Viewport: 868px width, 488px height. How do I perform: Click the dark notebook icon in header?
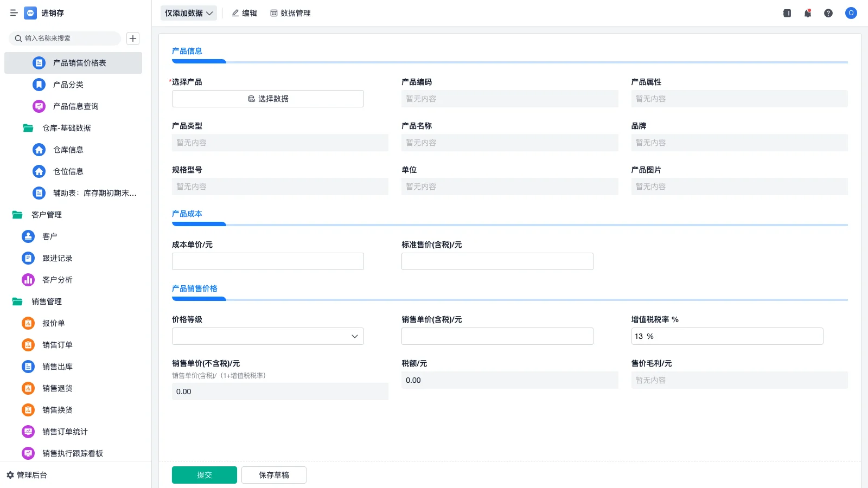click(787, 13)
